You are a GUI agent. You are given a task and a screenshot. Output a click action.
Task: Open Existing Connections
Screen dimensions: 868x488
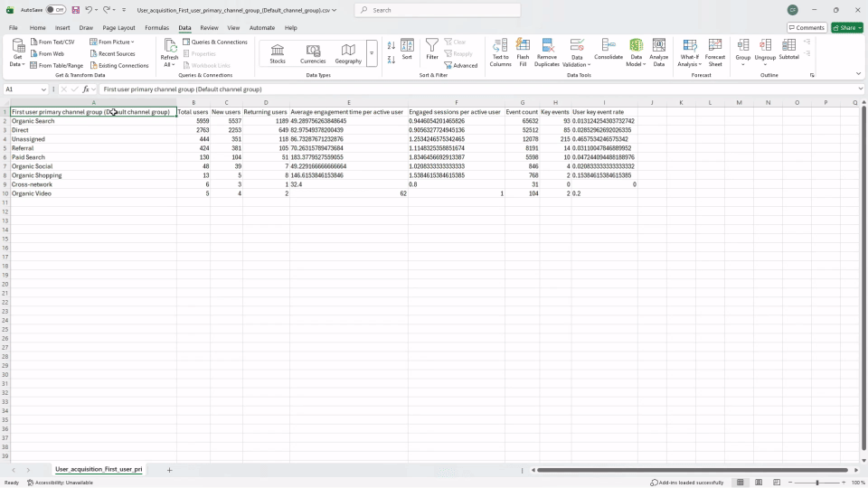pyautogui.click(x=119, y=65)
